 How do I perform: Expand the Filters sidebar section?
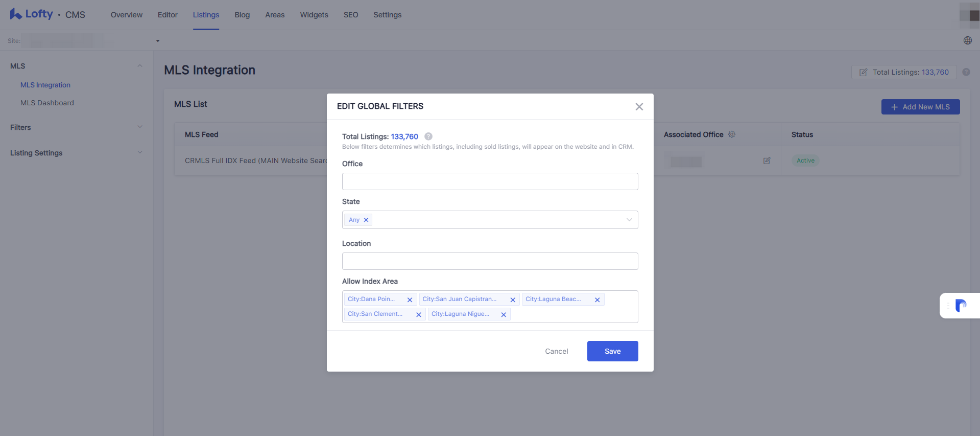(x=140, y=127)
